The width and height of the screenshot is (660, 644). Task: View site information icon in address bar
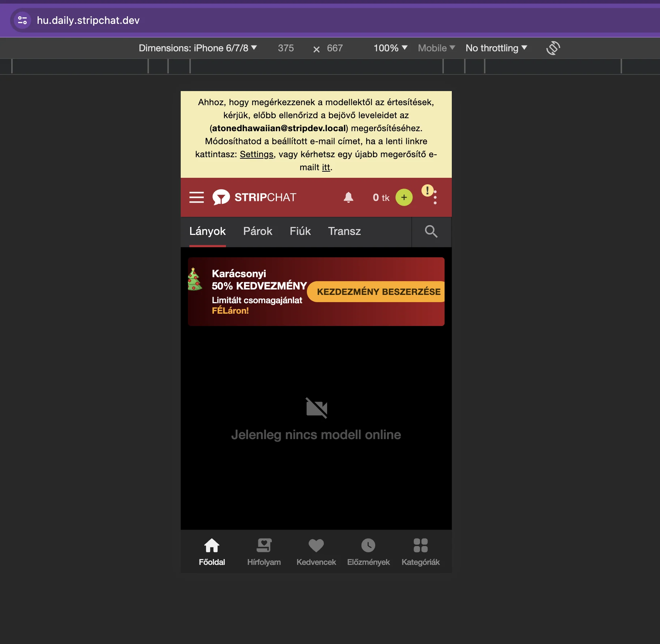coord(22,20)
